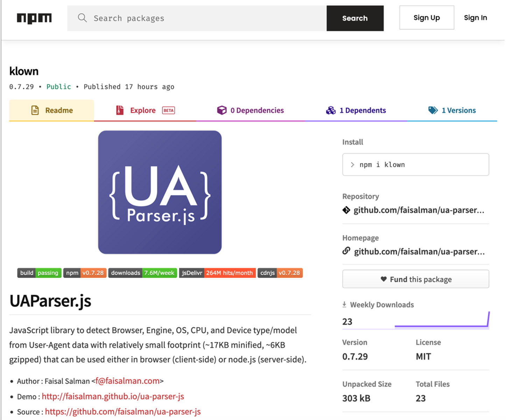Click the cdnjs v0.7.28 badge
The width and height of the screenshot is (506, 420).
coord(280,273)
